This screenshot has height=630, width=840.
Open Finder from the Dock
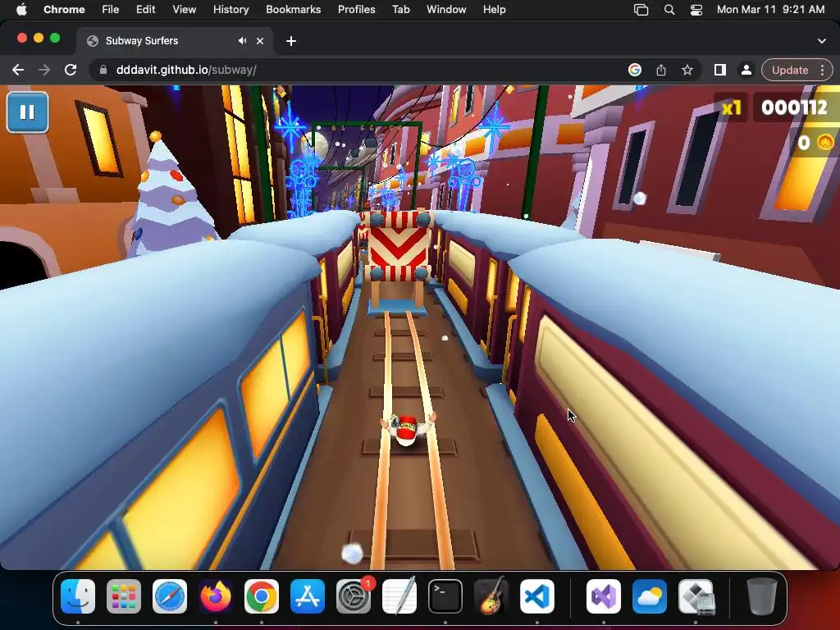[x=78, y=596]
